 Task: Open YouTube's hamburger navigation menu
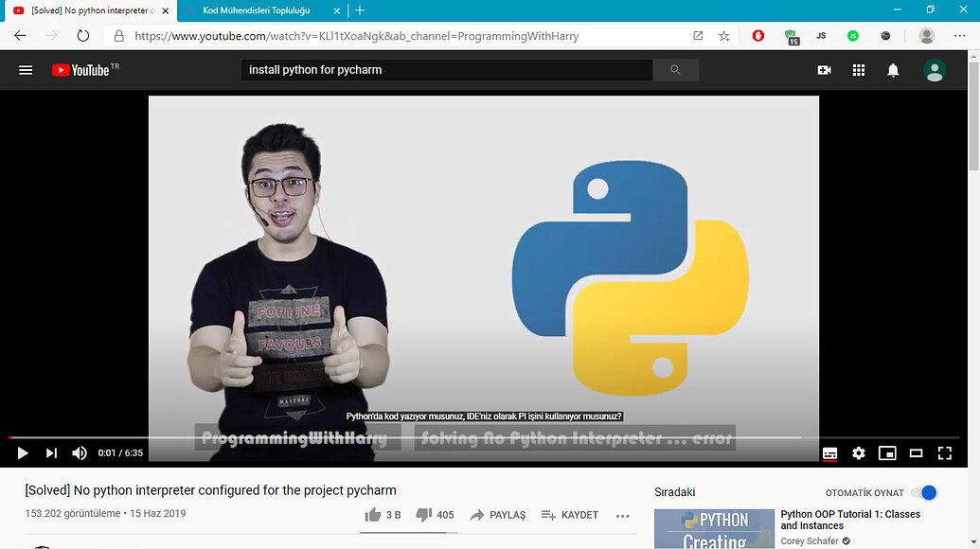pyautogui.click(x=26, y=69)
